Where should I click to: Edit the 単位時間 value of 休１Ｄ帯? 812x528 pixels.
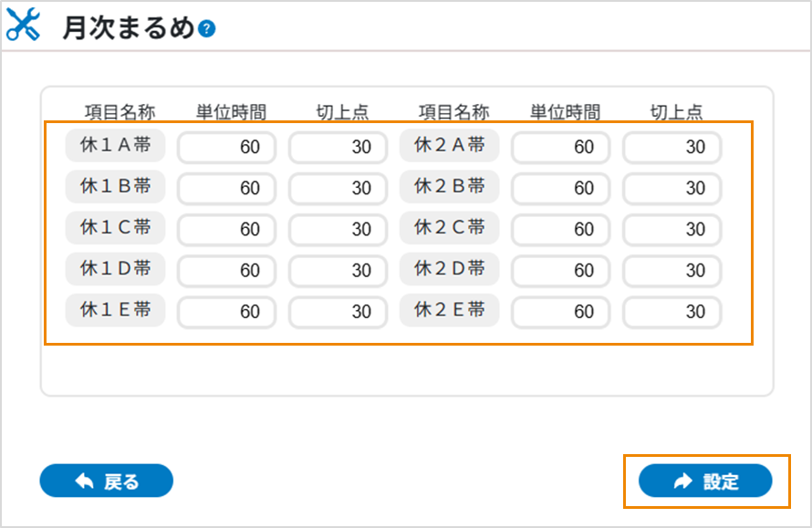coord(226,270)
